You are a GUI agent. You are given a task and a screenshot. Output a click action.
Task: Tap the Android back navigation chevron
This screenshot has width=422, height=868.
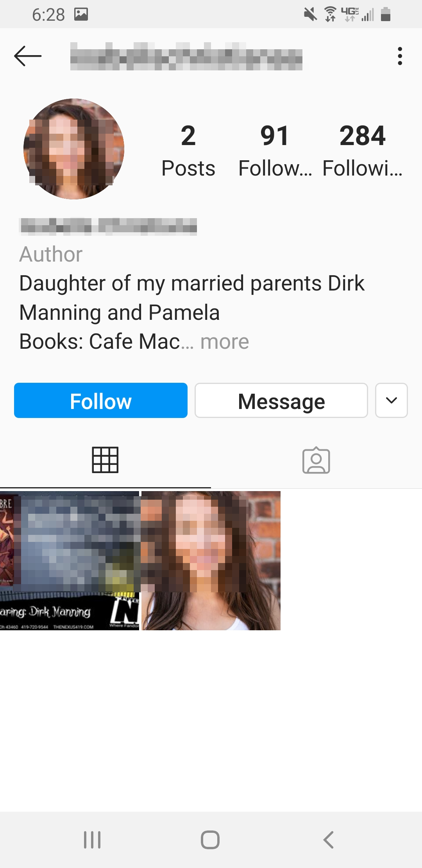point(329,839)
